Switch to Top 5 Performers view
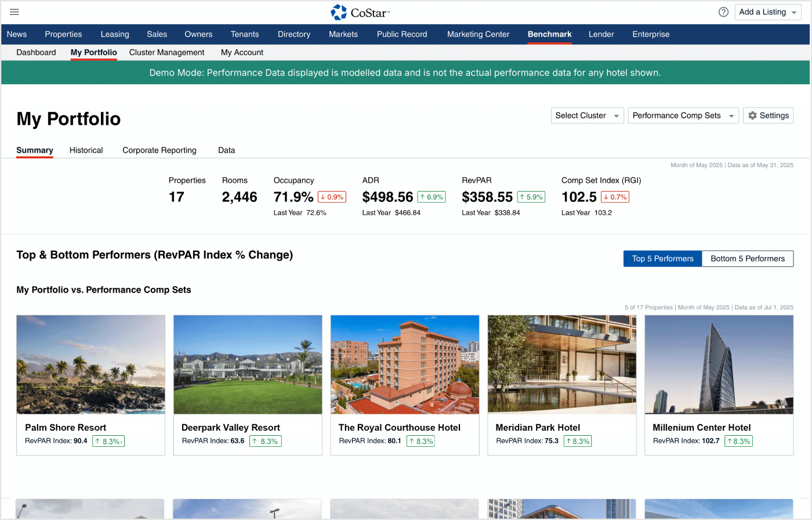The image size is (812, 520). coord(662,259)
